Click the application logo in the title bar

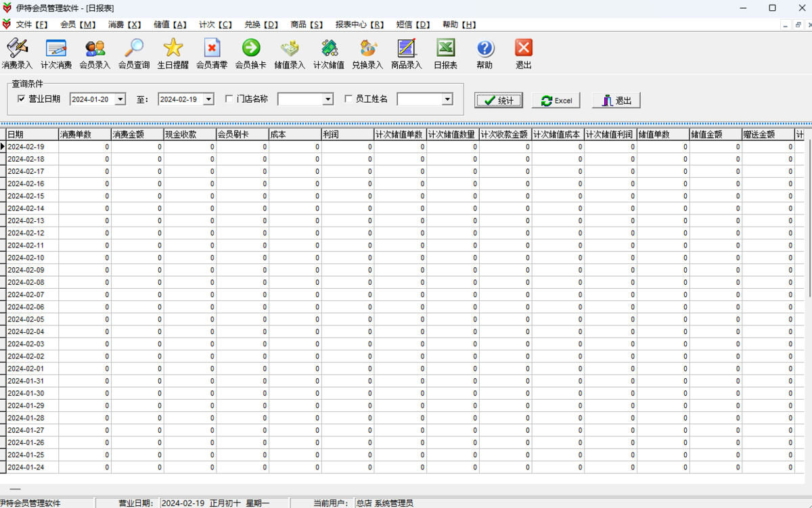[x=7, y=8]
